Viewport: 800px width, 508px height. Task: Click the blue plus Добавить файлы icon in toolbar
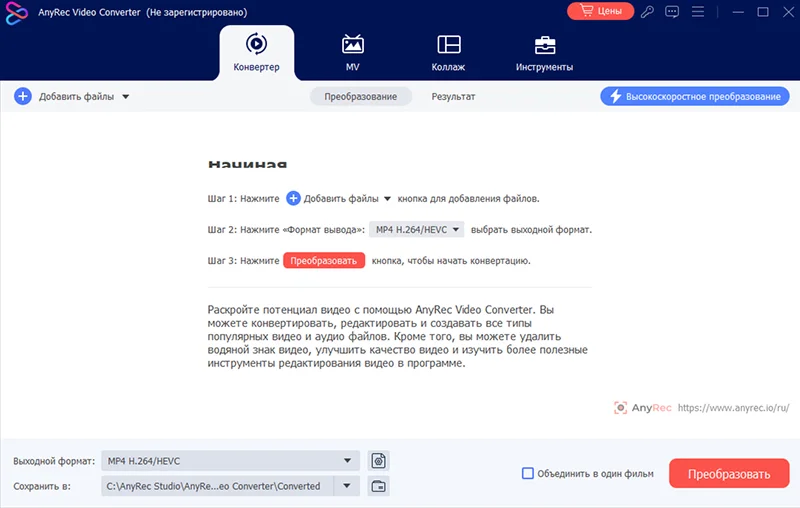pos(23,96)
